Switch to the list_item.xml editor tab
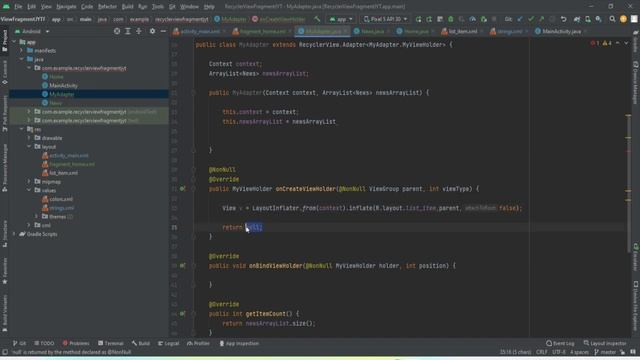 [x=462, y=31]
